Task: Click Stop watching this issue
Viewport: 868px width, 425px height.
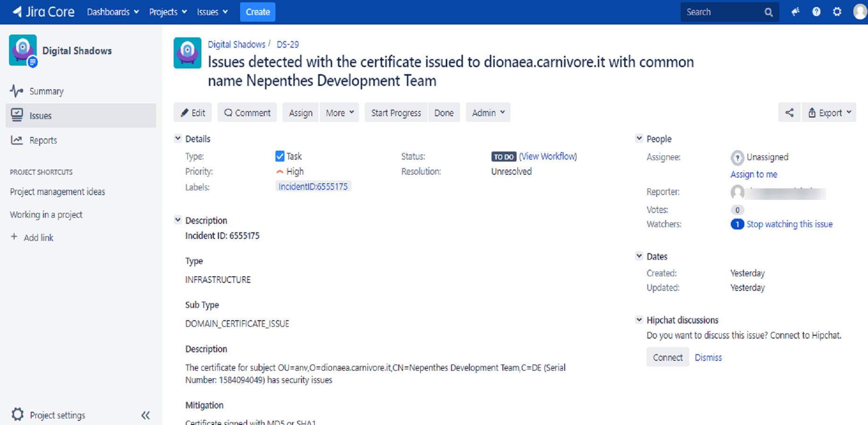Action: [x=789, y=224]
